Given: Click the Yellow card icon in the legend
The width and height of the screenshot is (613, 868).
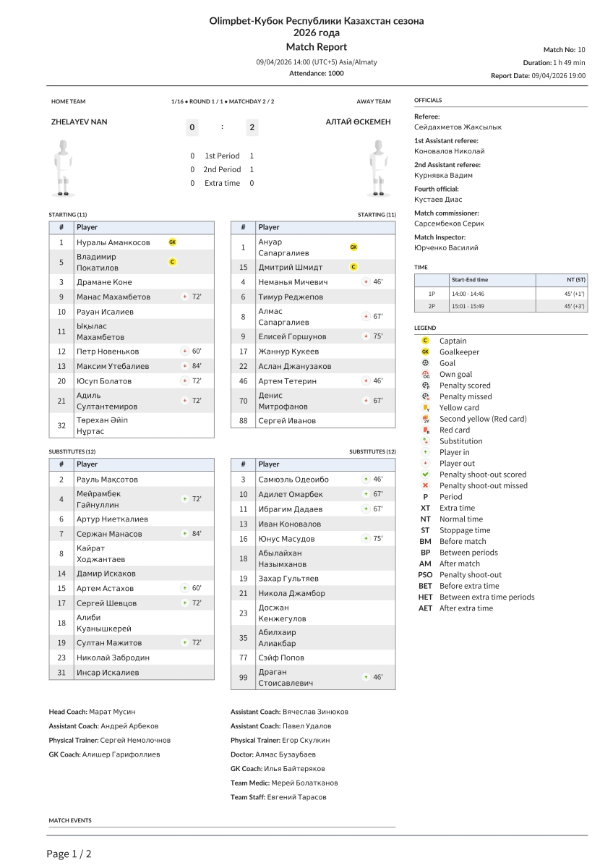Looking at the screenshot, I should (426, 408).
